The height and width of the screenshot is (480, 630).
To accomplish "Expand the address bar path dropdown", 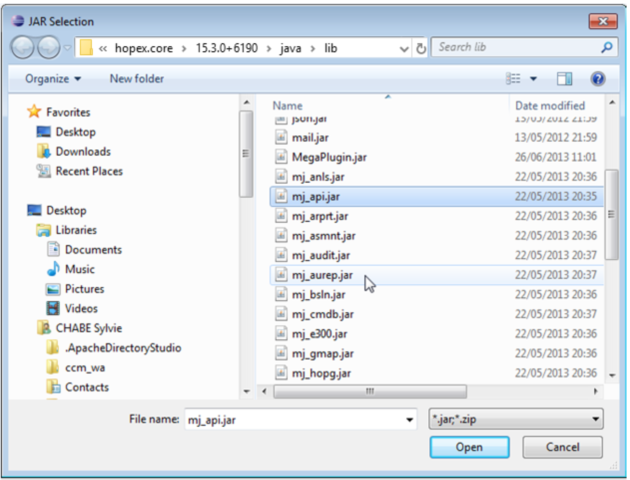I will [x=403, y=48].
